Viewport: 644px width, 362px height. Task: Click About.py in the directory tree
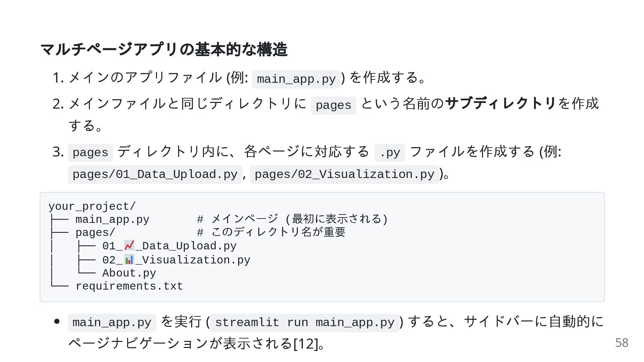click(129, 273)
